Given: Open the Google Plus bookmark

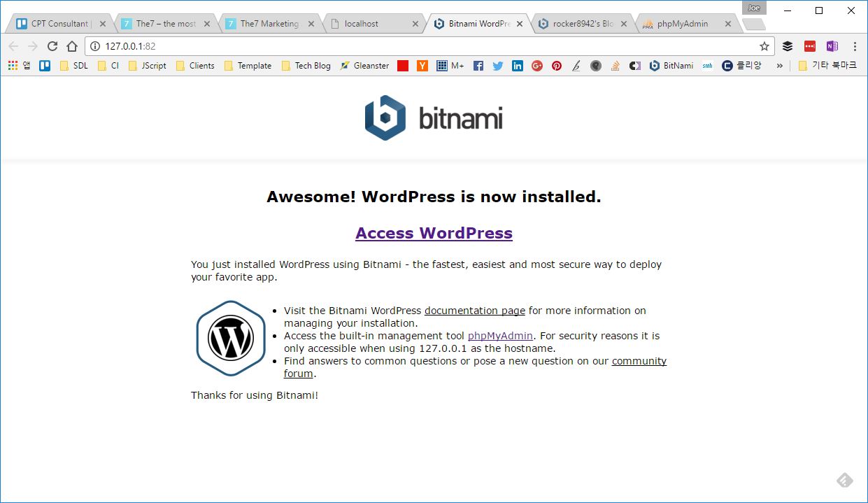Looking at the screenshot, I should tap(537, 66).
